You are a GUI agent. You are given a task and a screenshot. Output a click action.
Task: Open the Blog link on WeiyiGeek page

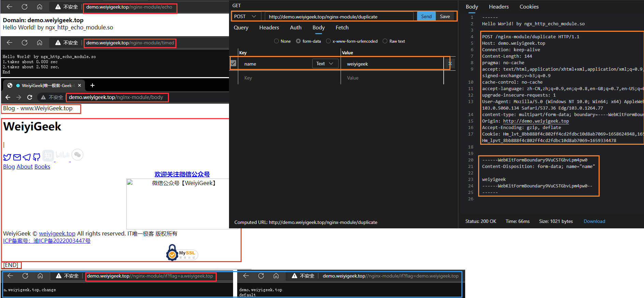[x=9, y=167]
